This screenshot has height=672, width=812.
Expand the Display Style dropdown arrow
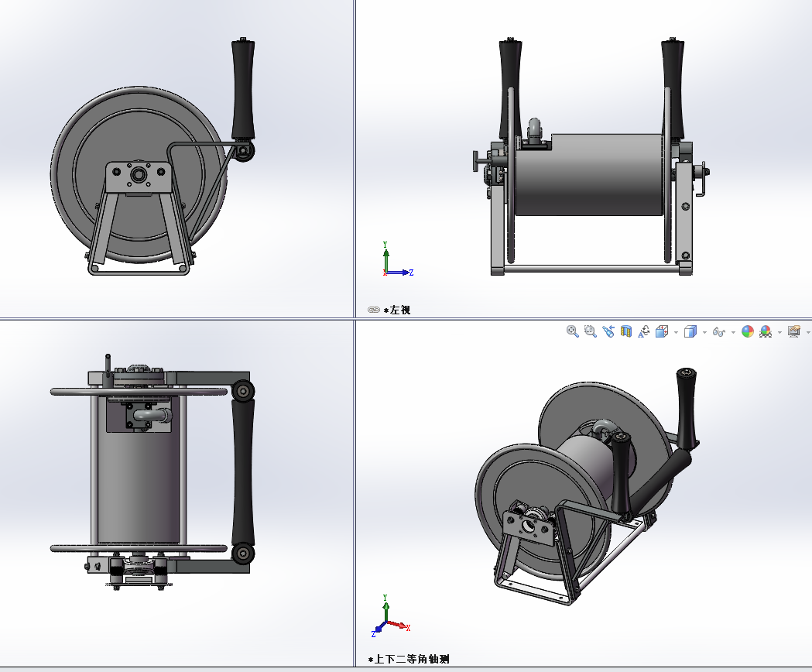(x=704, y=333)
